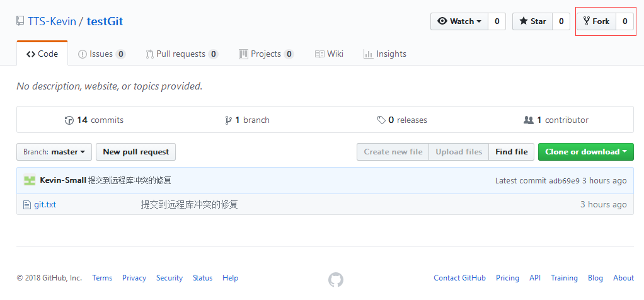The width and height of the screenshot is (644, 300).
Task: Click the git.txt file icon
Action: 27,204
